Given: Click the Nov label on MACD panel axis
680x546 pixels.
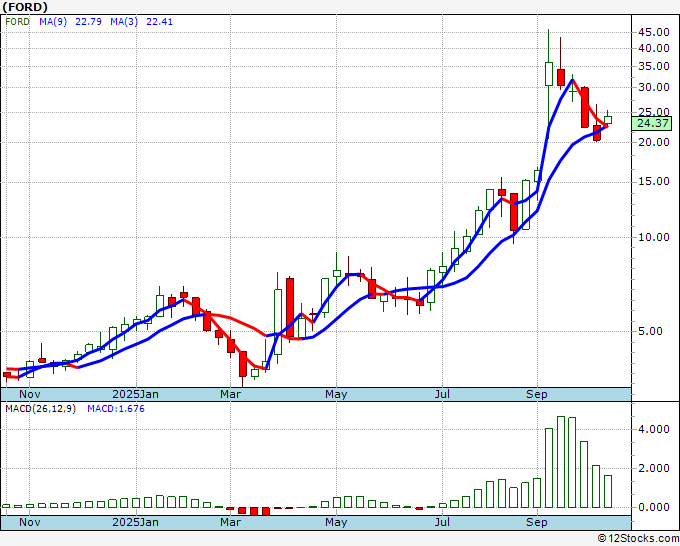Looking at the screenshot, I should coord(29,522).
